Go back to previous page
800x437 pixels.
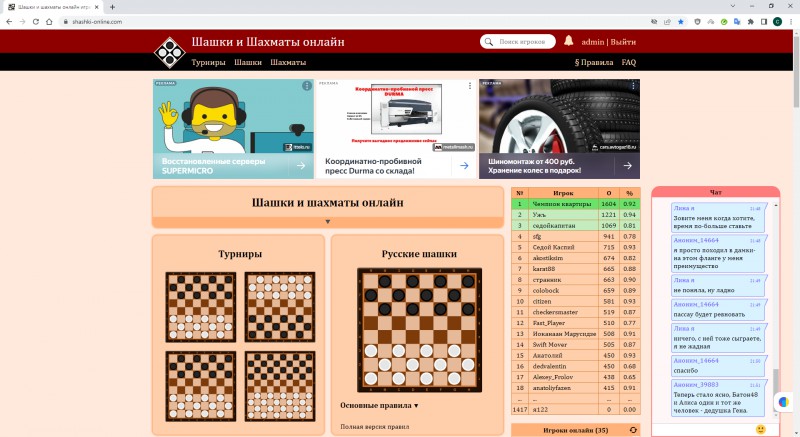tap(9, 21)
